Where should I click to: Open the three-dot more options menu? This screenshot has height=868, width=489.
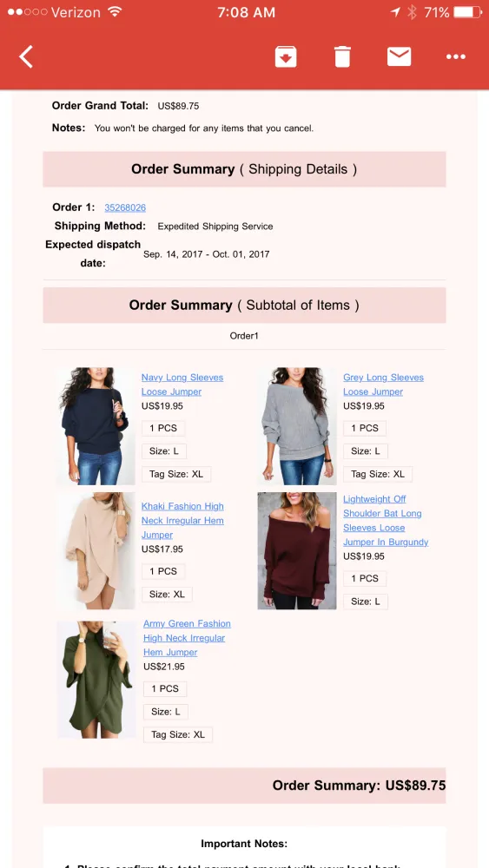coord(456,56)
